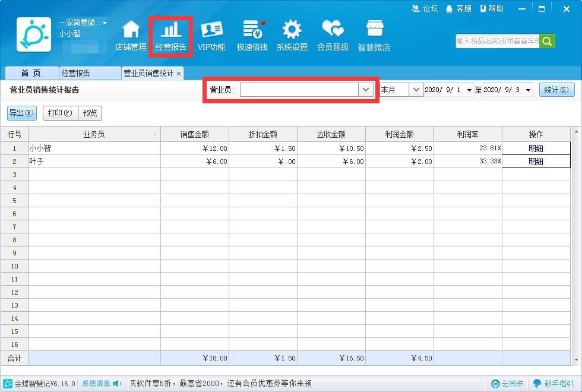Sort by 业务员 column header
The height and width of the screenshot is (392, 582).
[94, 134]
